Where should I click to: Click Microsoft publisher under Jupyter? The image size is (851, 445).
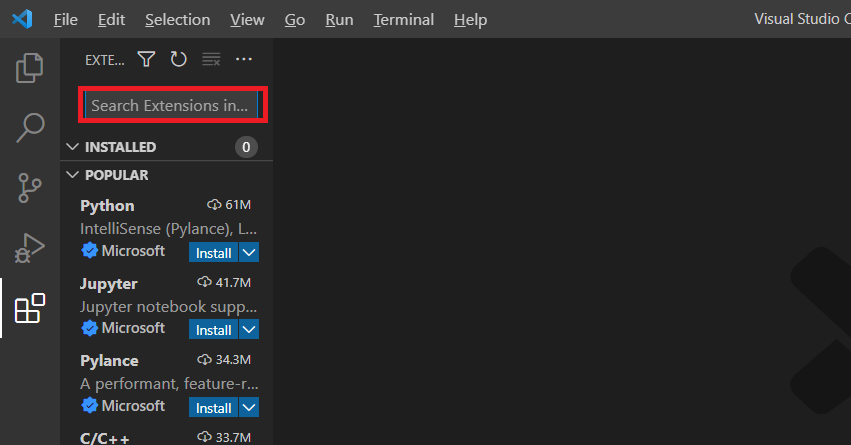[x=133, y=328]
